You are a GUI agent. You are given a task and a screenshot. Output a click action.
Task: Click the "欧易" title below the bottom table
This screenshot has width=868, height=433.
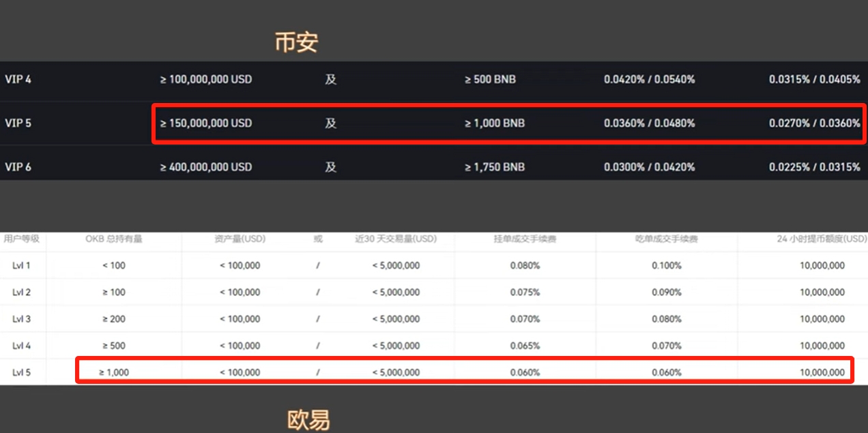click(308, 419)
